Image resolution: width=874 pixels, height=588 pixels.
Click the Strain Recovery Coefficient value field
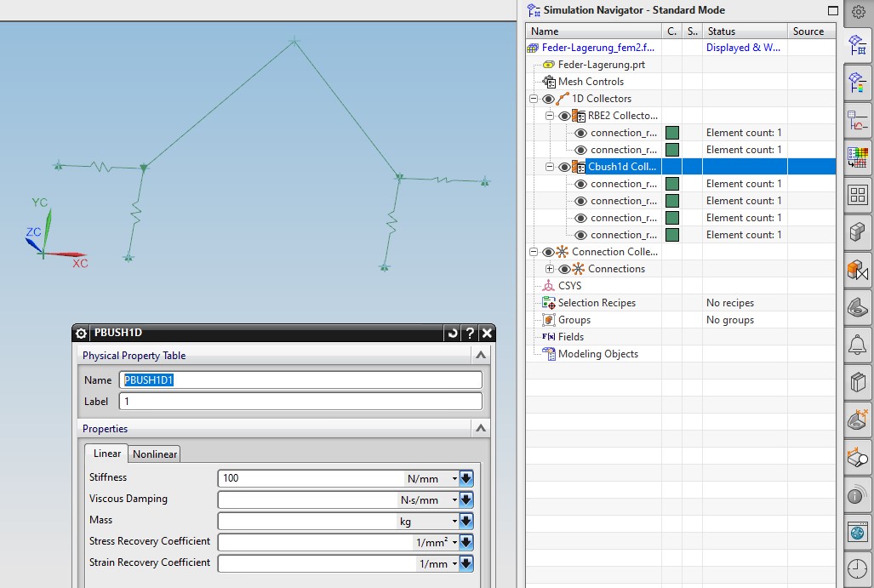point(317,564)
